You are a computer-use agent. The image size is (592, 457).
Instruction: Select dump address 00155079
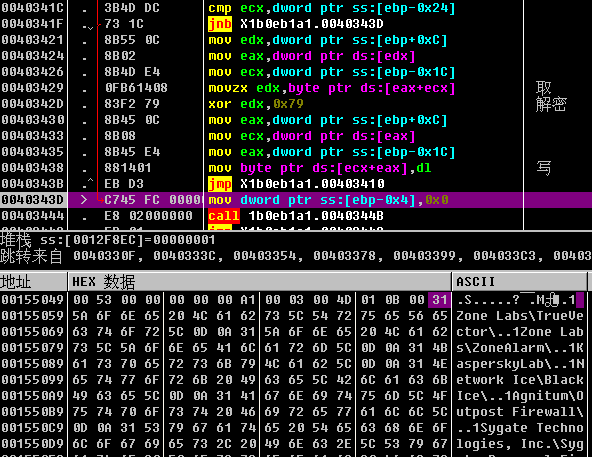click(x=33, y=348)
